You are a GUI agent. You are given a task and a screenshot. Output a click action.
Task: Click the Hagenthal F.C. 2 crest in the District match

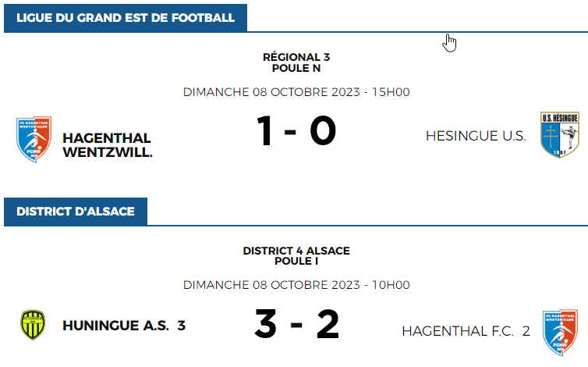pyautogui.click(x=558, y=330)
